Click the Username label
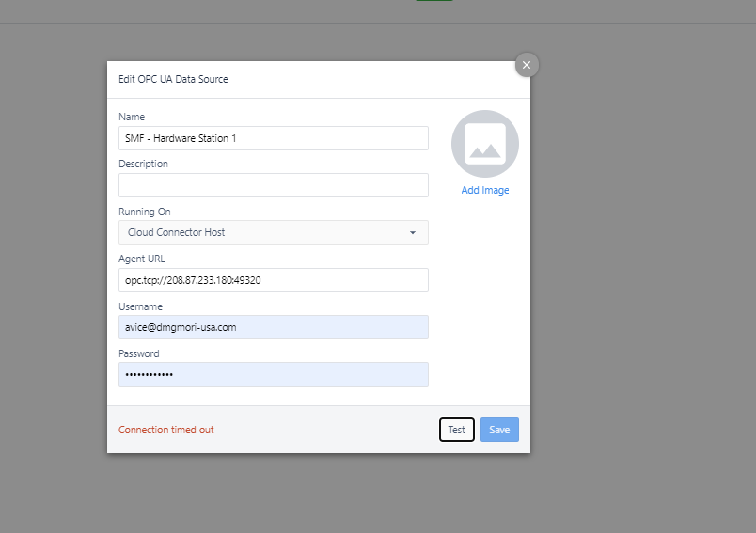The image size is (756, 533). 140,306
